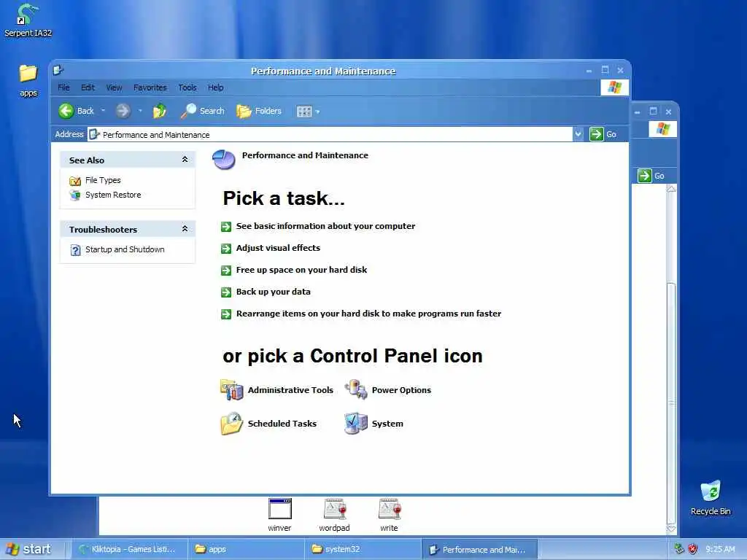Click the System Restore icon
This screenshot has width=747, height=560.
point(75,195)
